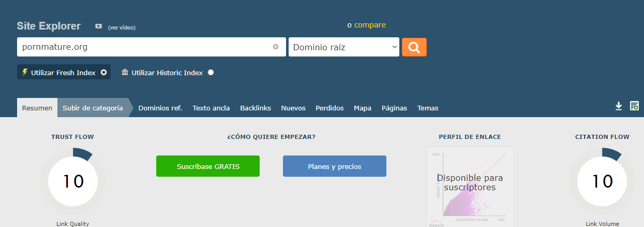
Task: Click the Citation Flow gauge showing 10
Action: (x=602, y=181)
